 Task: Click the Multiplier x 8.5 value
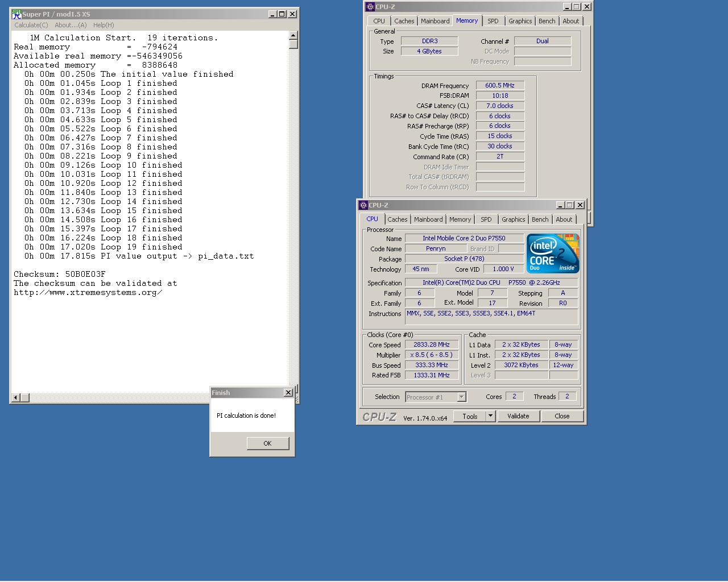point(432,355)
